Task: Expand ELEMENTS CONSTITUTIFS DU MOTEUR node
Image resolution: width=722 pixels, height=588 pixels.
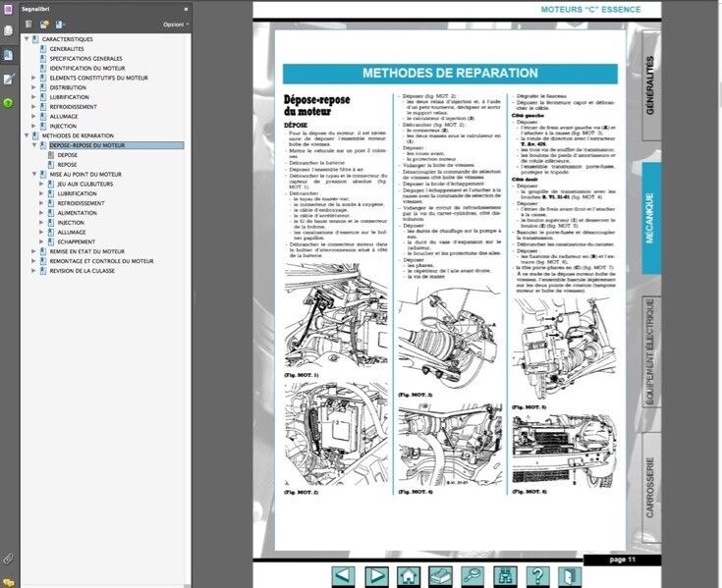Action: coord(33,78)
